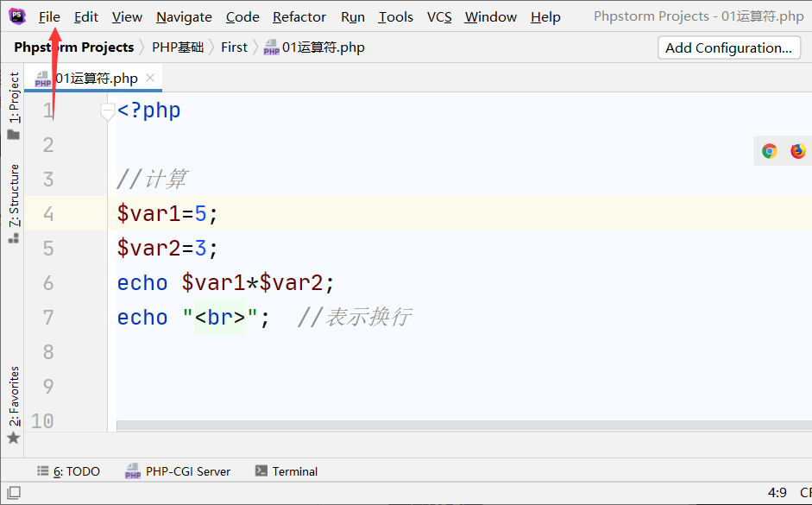Open the Navigate menu

click(184, 17)
